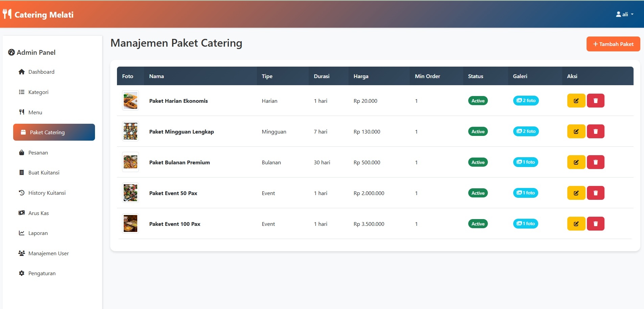Screen dimensions: 644x309
Task: Delete the Paket Harian Ekonomis package
Action: coord(595,101)
